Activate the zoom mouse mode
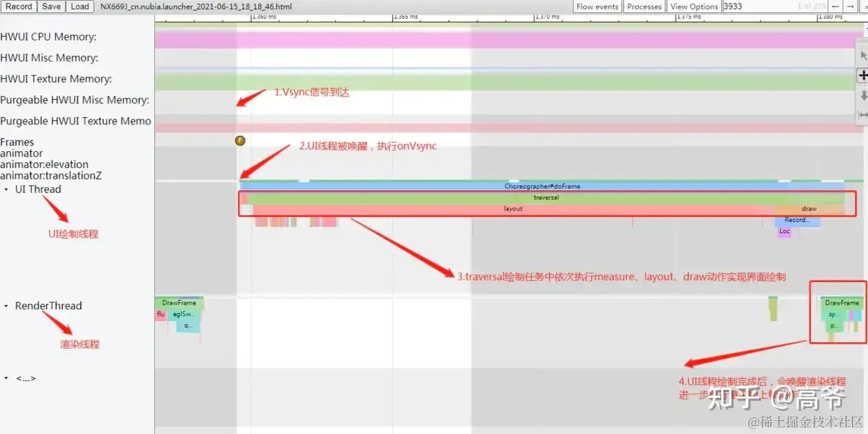 [x=862, y=95]
